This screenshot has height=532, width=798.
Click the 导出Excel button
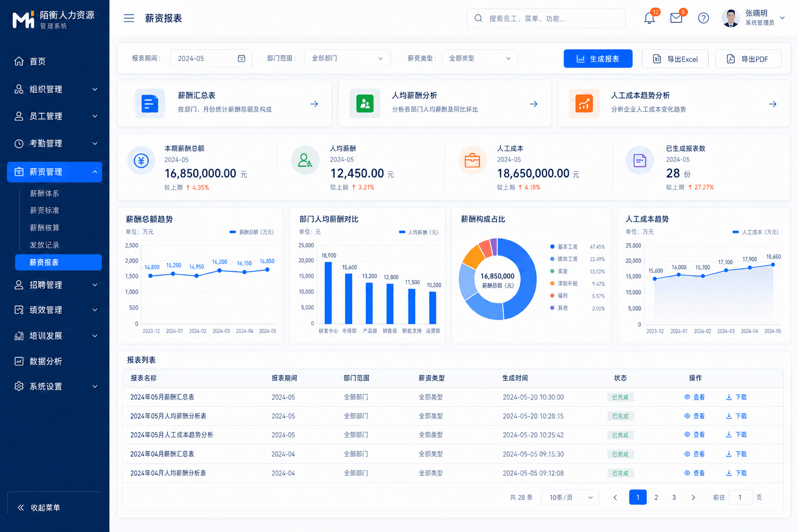[675, 59]
